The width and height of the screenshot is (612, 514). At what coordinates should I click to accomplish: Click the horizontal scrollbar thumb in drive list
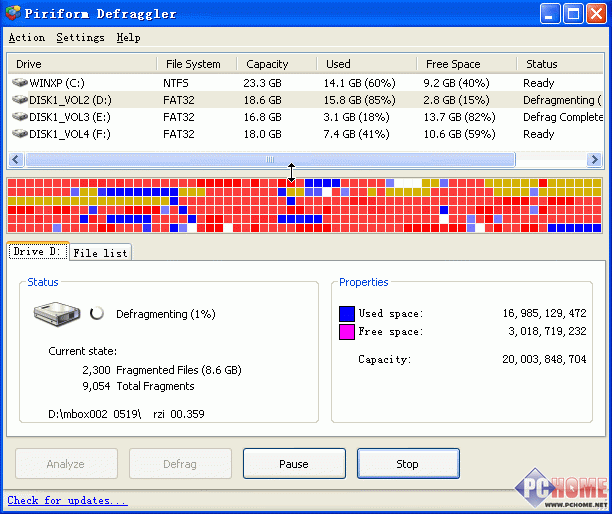[270, 160]
